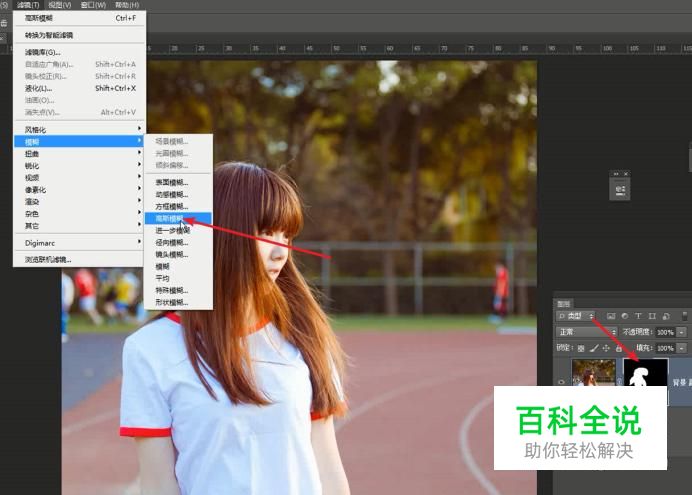The height and width of the screenshot is (495, 692).
Task: Expand the 锐化 submenu
Action: pos(79,165)
